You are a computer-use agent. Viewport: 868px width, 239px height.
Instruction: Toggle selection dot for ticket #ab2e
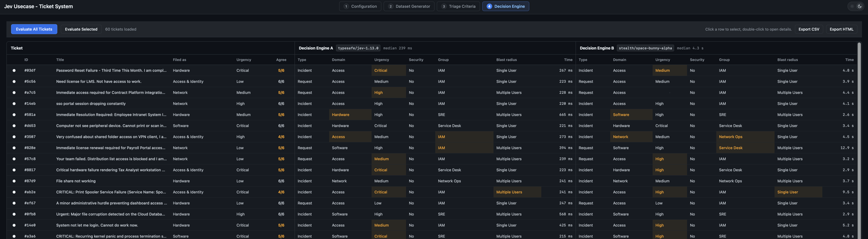(x=14, y=192)
